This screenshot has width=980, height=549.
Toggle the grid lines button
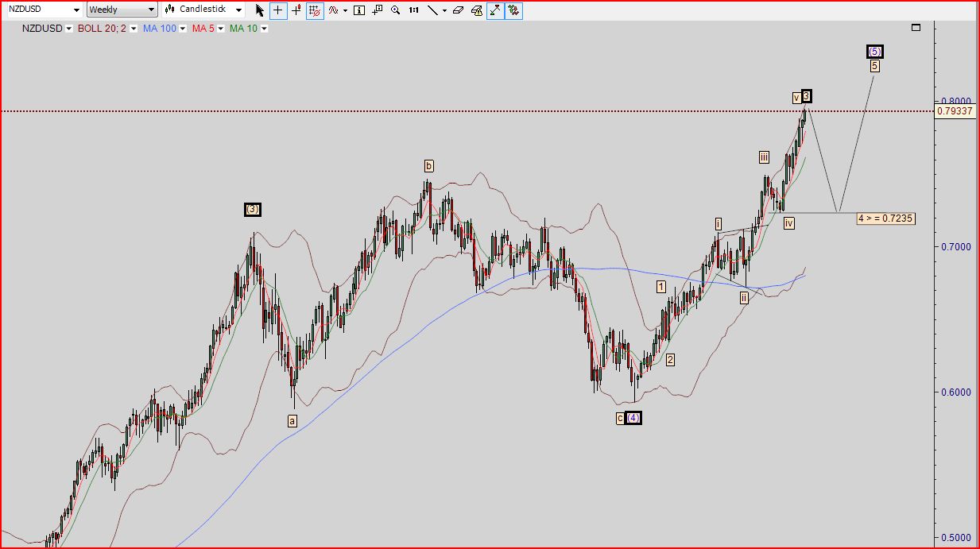(315, 10)
